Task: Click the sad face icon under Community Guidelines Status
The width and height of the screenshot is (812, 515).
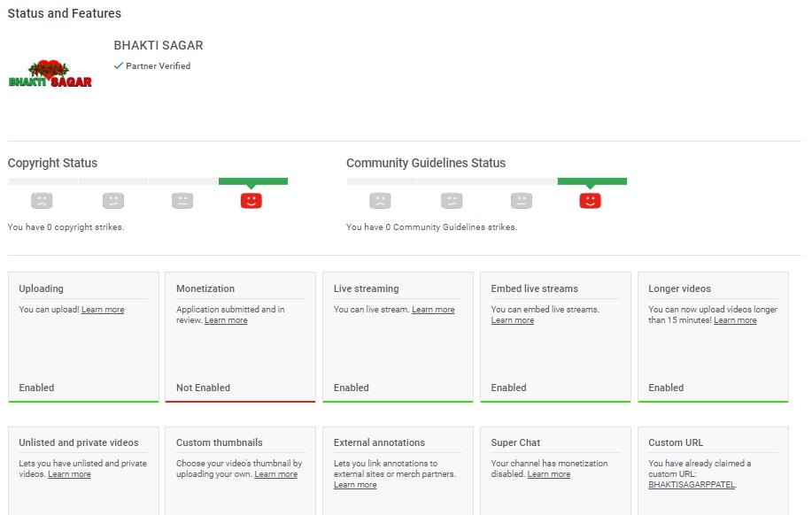Action: (380, 200)
